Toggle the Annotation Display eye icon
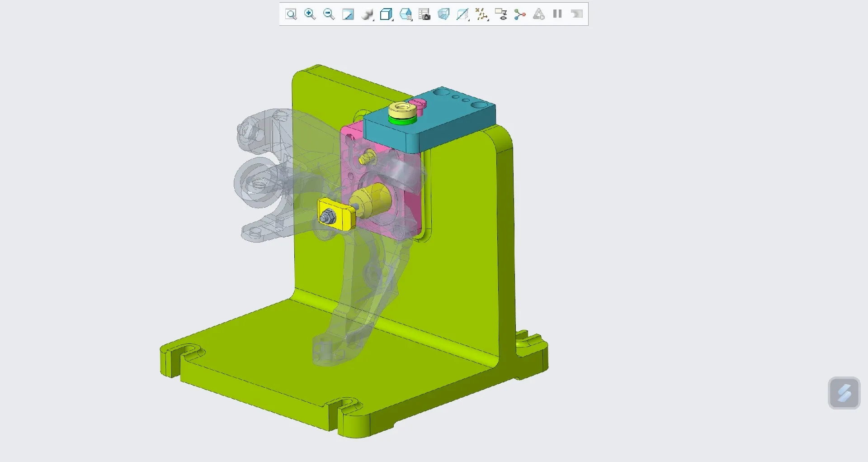868x462 pixels. [x=501, y=14]
